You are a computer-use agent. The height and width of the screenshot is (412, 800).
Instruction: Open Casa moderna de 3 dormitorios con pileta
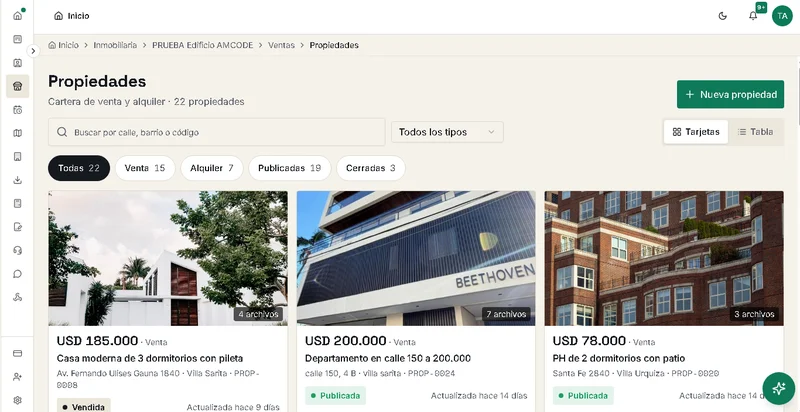click(x=149, y=358)
